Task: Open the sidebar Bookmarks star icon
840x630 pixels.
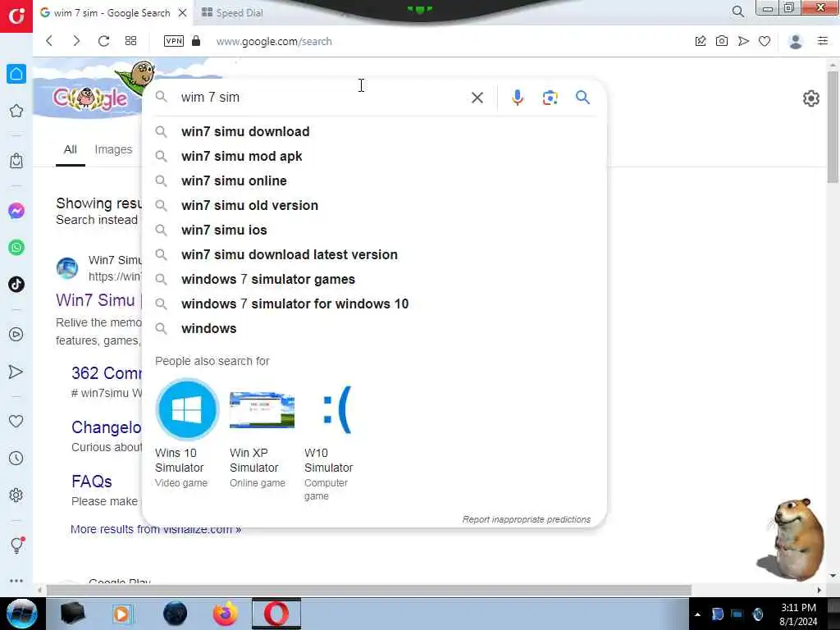Action: point(16,111)
